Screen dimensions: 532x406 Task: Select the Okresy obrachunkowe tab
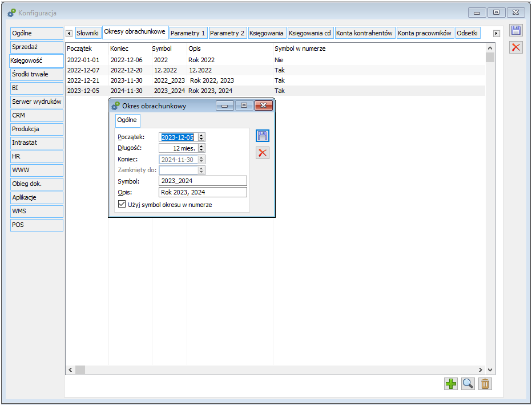[x=135, y=31]
